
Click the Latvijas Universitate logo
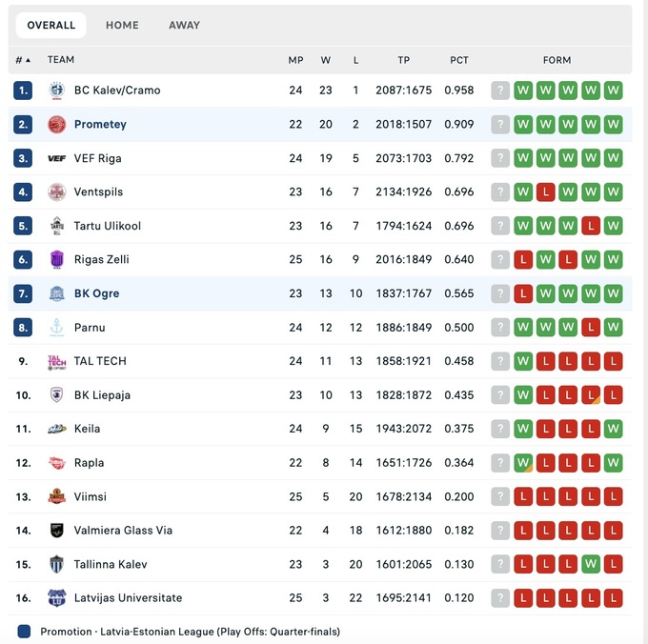pyautogui.click(x=56, y=598)
